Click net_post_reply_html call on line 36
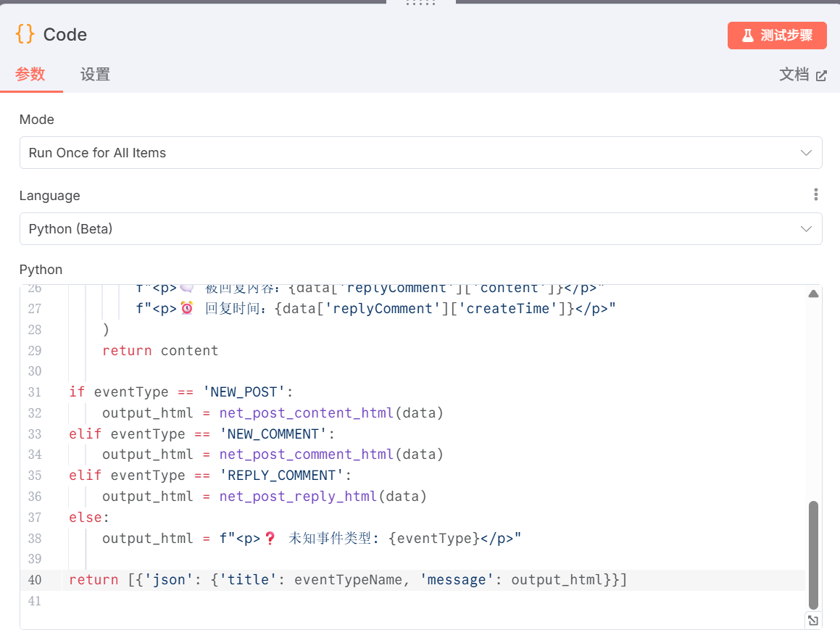840x630 pixels. 298,497
